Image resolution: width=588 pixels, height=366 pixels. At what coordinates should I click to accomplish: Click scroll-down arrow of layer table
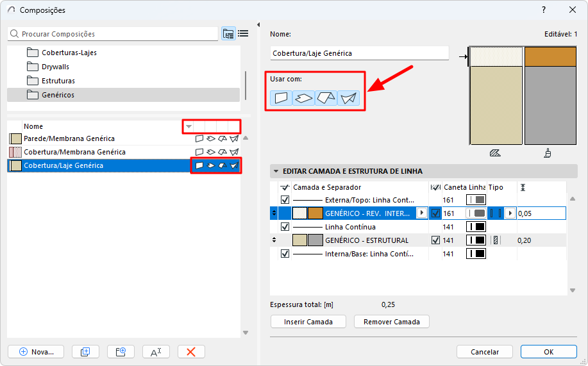tap(572, 290)
